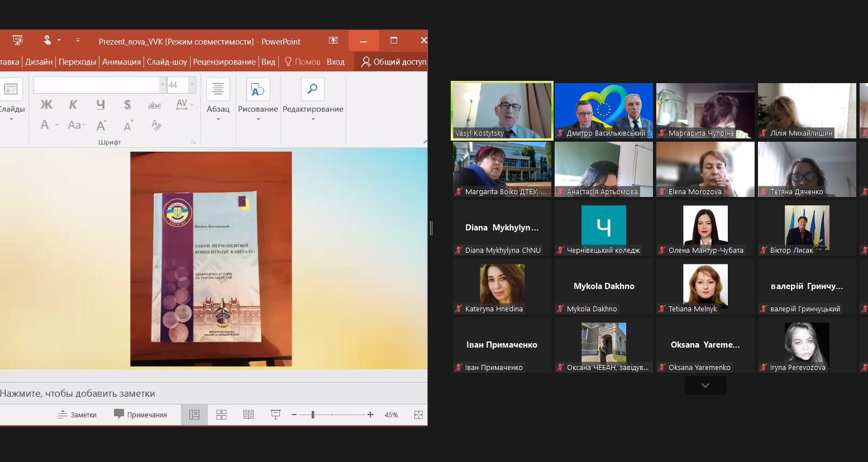Image resolution: width=868 pixels, height=462 pixels.
Task: Switch to Slide Sorter view
Action: point(221,415)
